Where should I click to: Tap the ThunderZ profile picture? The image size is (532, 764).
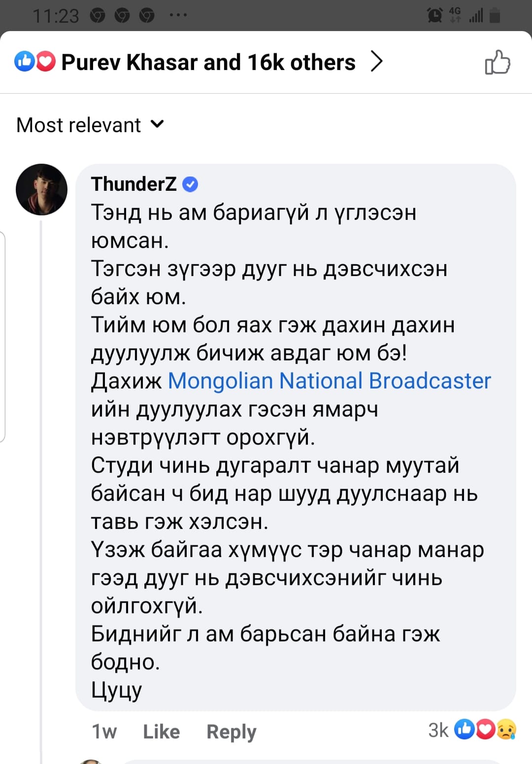[x=41, y=189]
